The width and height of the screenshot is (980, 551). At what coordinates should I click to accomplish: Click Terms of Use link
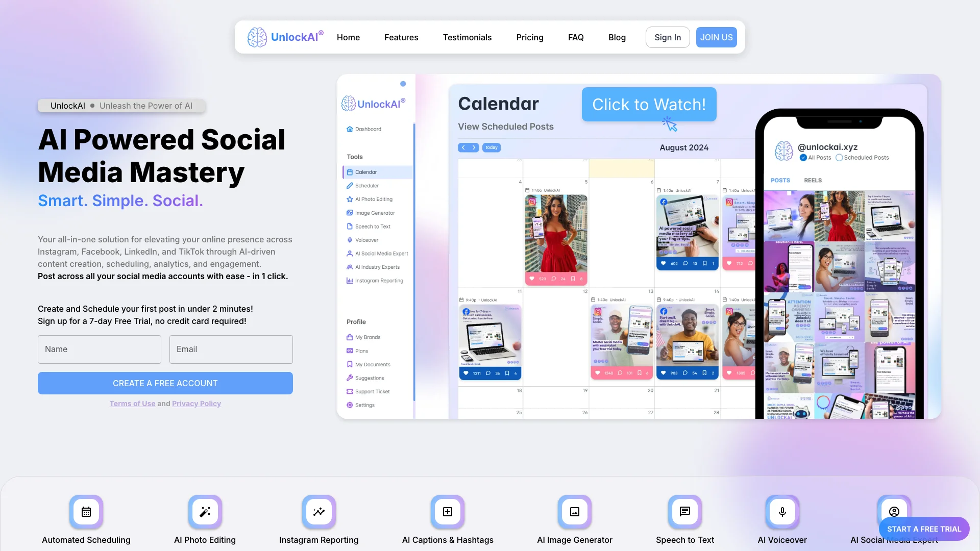[132, 403]
